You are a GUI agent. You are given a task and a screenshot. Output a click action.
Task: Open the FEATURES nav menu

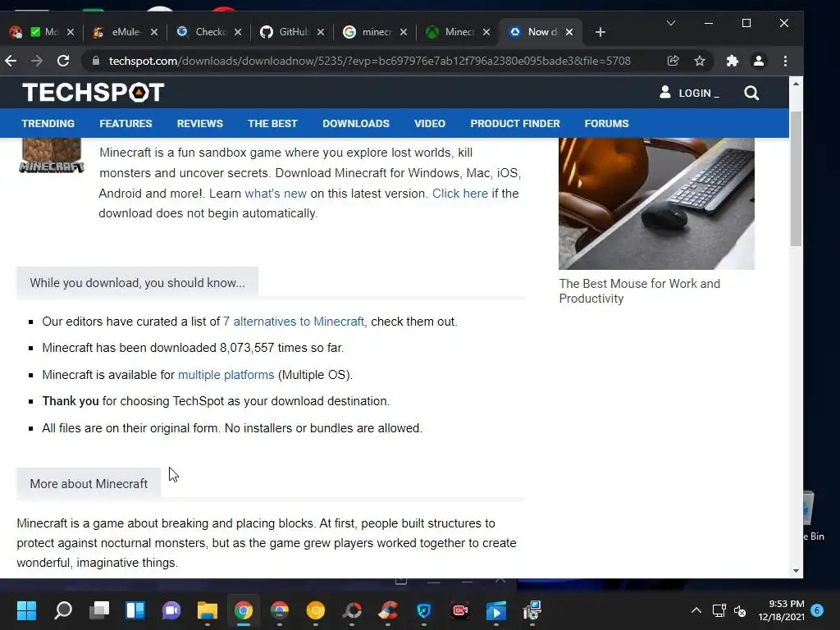(126, 124)
